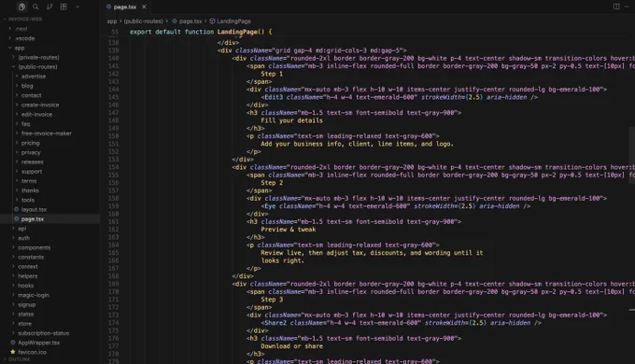This screenshot has width=635, height=364.
Task: Expand the auth folder
Action: coord(23,238)
